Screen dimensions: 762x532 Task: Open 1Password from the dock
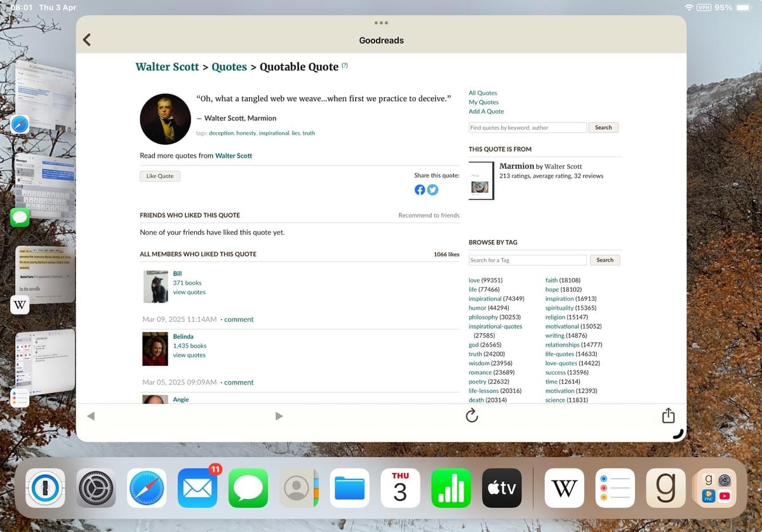[x=45, y=488]
